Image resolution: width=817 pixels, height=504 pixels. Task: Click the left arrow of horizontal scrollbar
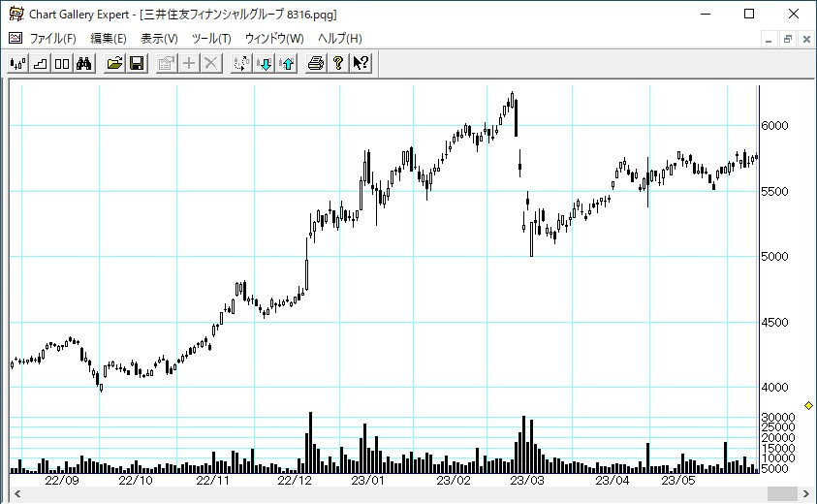pyautogui.click(x=16, y=494)
